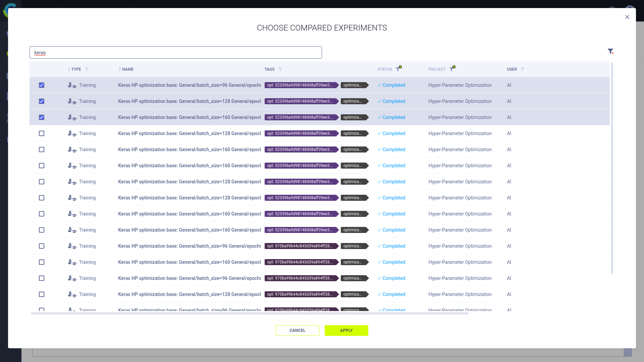Check the fourth experiment row checkbox
This screenshot has height=362, width=644.
click(42, 133)
